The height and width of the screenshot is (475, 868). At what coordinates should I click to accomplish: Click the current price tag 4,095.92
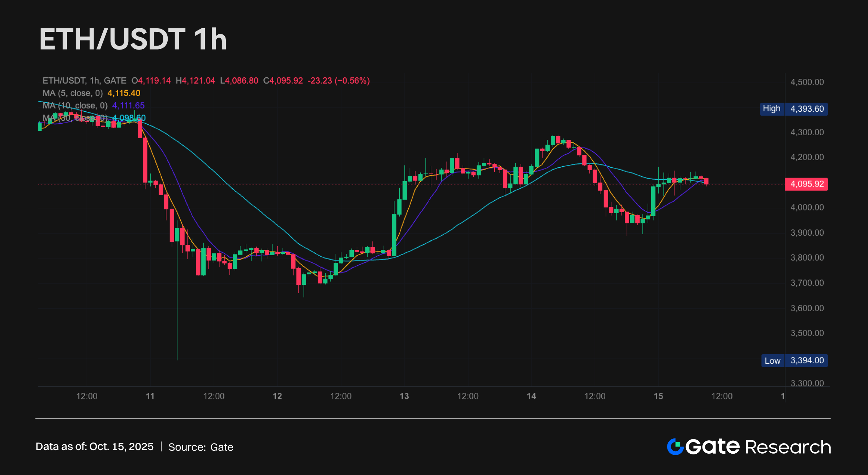(x=807, y=184)
